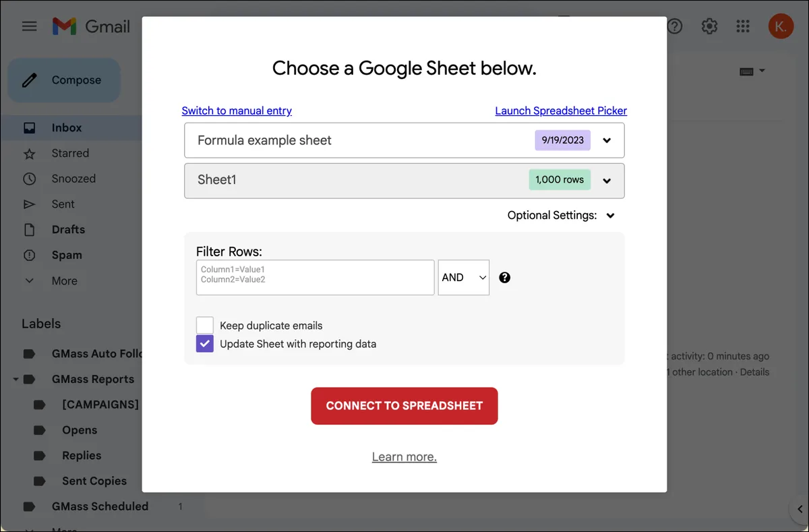The height and width of the screenshot is (532, 809).
Task: Click the [CAMPAIGNS] label tag icon
Action: click(40, 405)
